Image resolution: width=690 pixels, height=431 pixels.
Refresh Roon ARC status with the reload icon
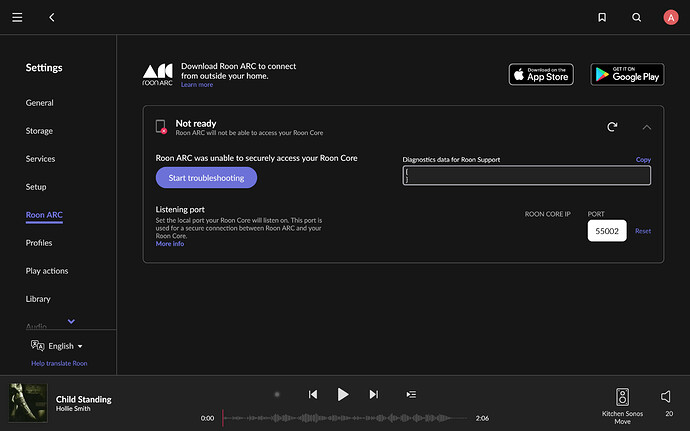click(612, 127)
